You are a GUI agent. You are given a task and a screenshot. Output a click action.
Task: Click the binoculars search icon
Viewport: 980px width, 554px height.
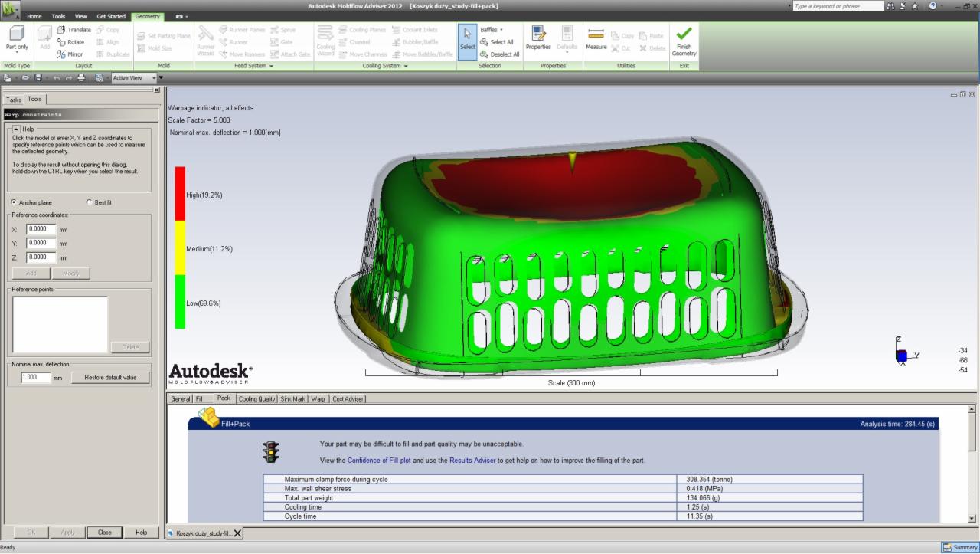890,6
